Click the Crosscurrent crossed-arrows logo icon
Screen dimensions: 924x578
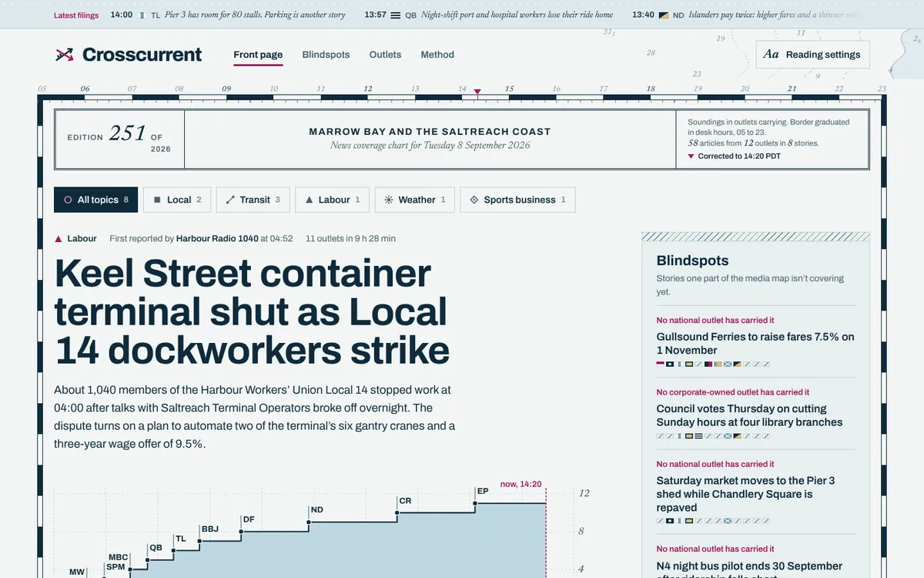tap(64, 55)
